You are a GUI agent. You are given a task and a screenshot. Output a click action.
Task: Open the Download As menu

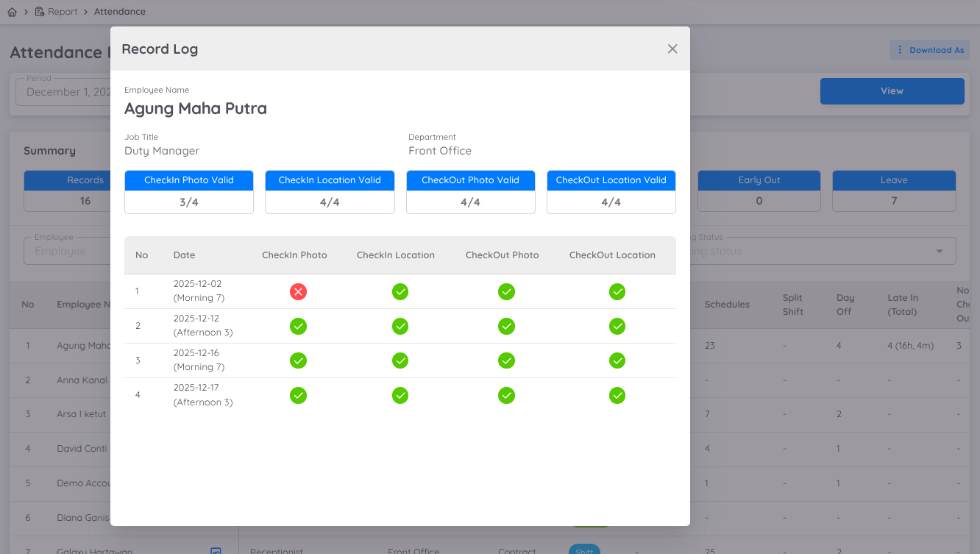coord(929,50)
